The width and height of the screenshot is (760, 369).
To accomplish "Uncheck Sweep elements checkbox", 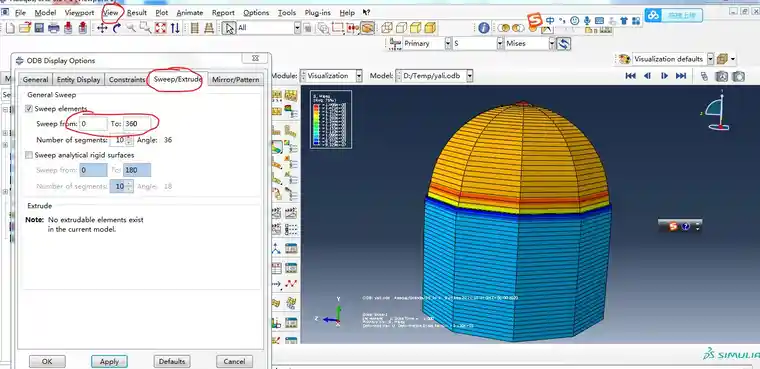I will pyautogui.click(x=29, y=109).
